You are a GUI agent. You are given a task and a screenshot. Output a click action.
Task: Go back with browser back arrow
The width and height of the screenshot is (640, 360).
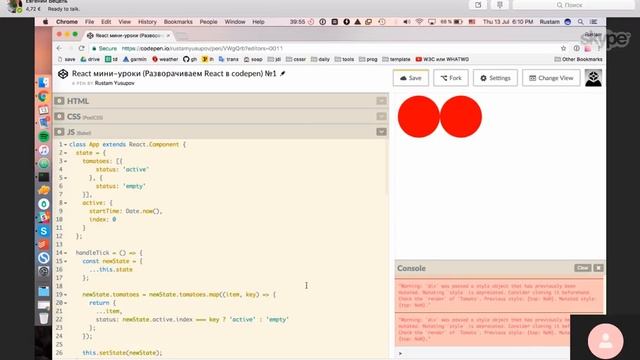click(60, 48)
